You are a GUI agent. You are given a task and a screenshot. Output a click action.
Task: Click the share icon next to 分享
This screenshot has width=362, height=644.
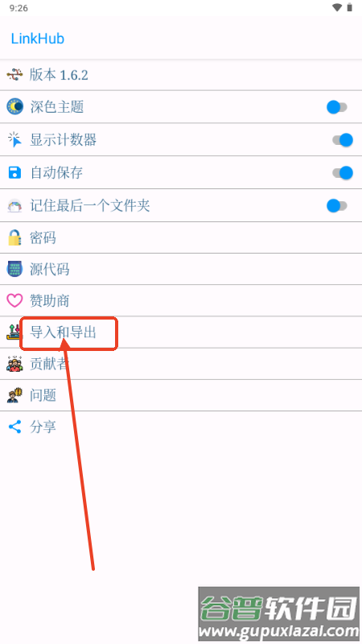click(x=14, y=427)
